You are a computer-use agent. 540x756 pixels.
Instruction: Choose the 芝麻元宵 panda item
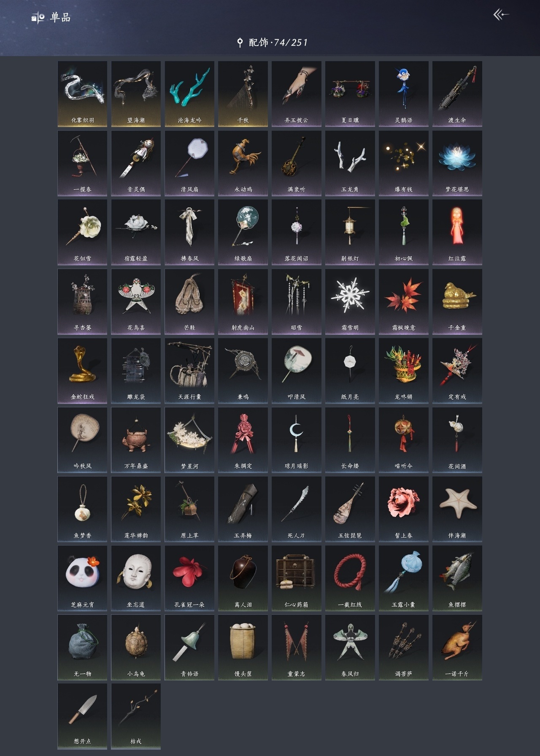click(82, 578)
